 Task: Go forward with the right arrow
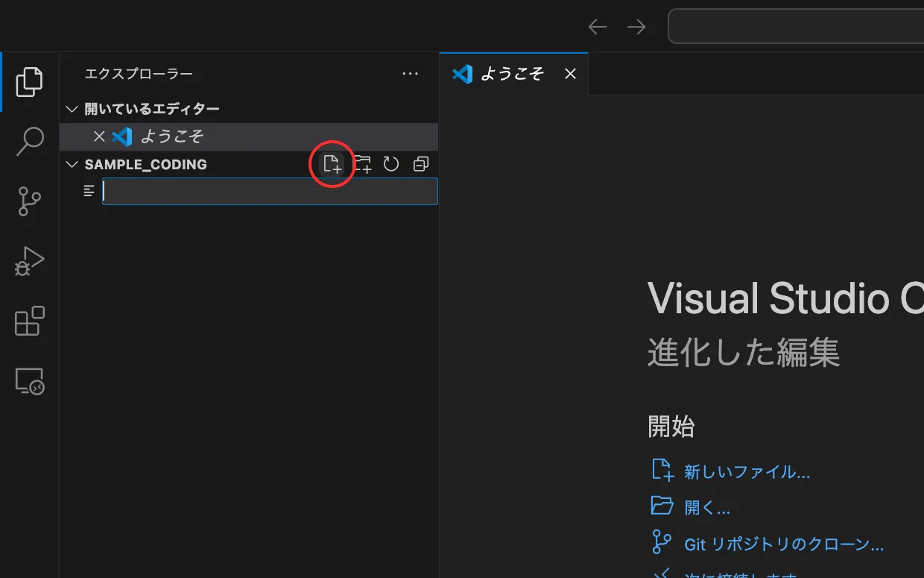click(x=636, y=27)
